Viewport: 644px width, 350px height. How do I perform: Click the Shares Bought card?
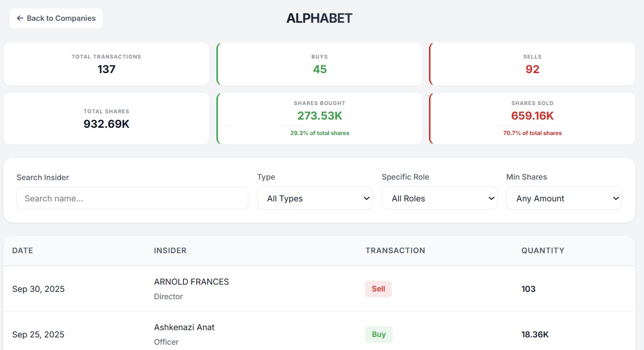319,118
